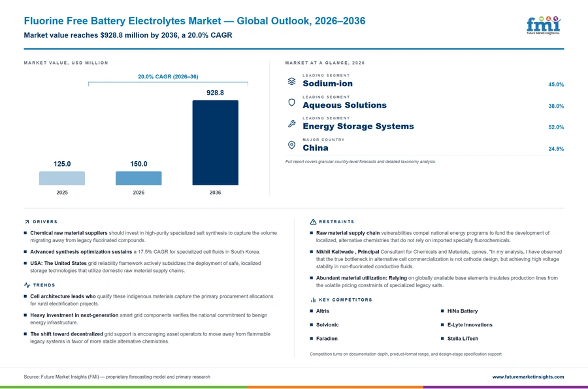The image size is (588, 389).
Task: Click the Aqueous Solutions segment name
Action: tap(344, 105)
